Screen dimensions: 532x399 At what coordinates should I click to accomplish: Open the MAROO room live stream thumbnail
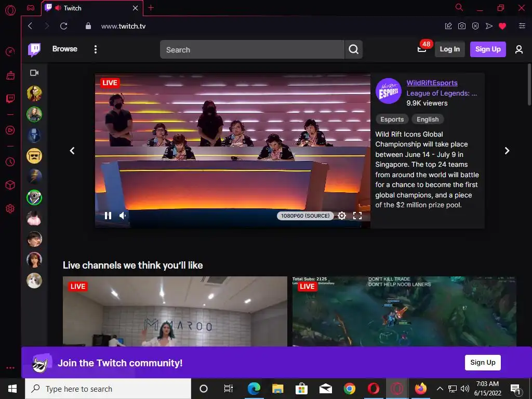(175, 312)
